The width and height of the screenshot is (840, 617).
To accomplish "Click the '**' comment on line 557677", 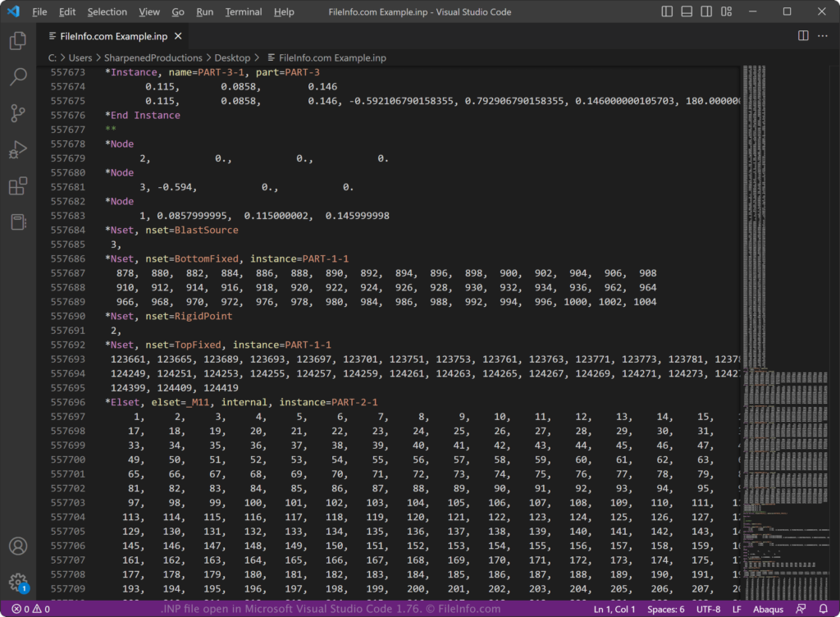I will pyautogui.click(x=111, y=130).
